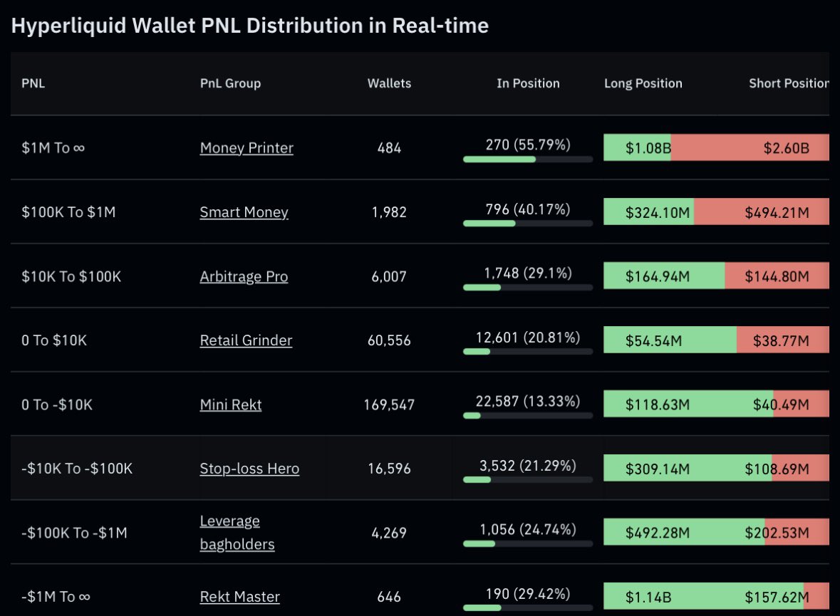The height and width of the screenshot is (616, 840).
Task: Click the green $1.14B long segment
Action: point(703,596)
